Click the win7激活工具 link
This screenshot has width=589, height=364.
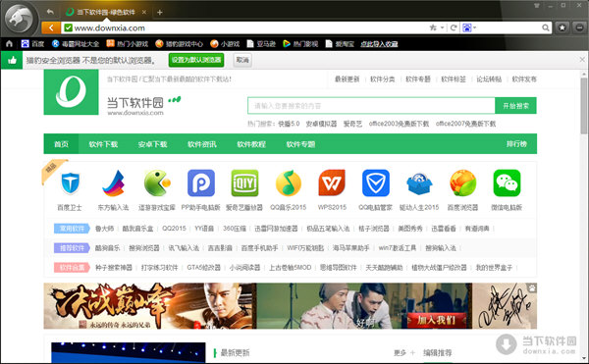(398, 248)
